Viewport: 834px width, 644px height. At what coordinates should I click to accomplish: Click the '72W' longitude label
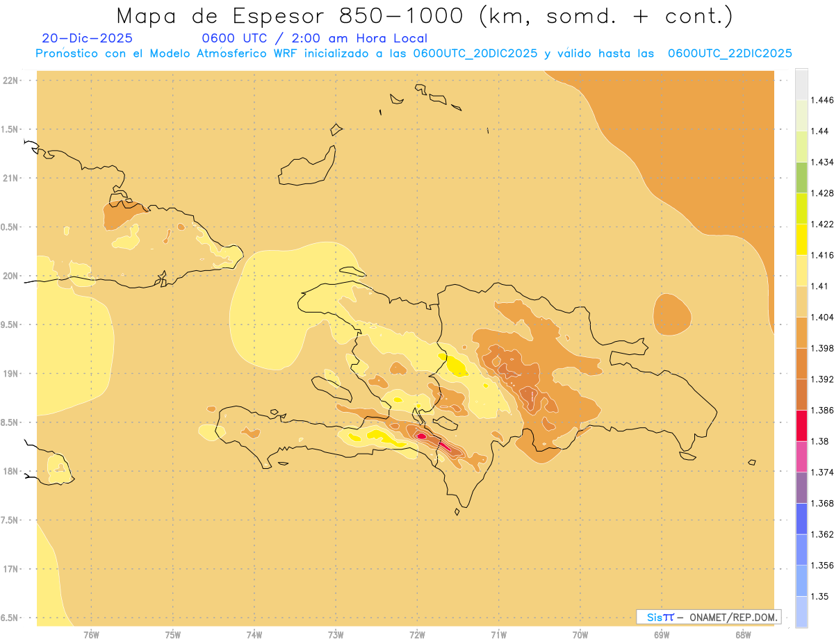417,634
